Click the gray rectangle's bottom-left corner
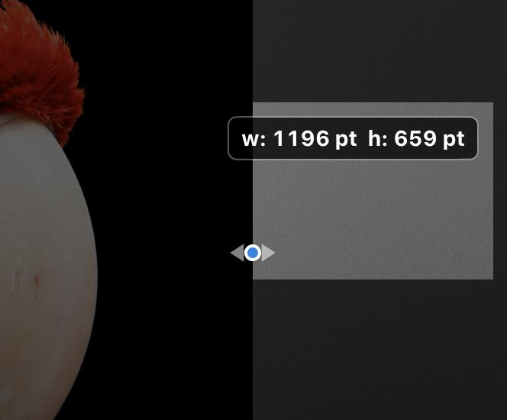 point(253,279)
